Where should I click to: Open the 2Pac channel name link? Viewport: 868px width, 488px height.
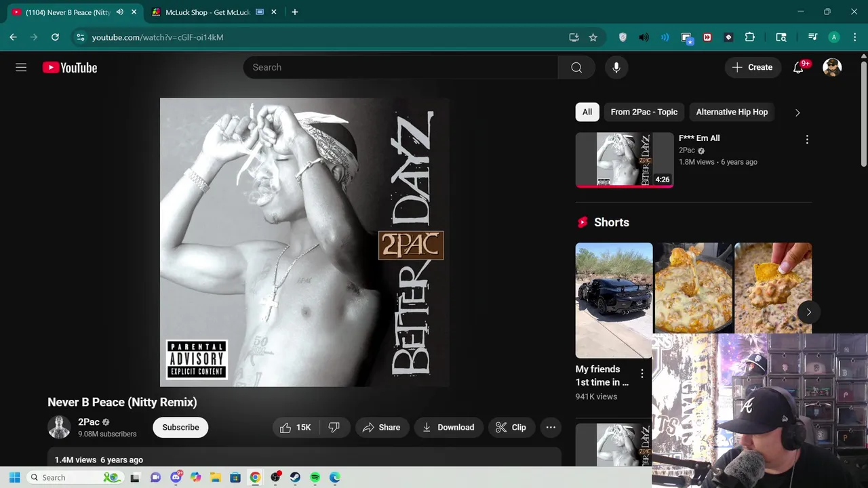pos(89,422)
